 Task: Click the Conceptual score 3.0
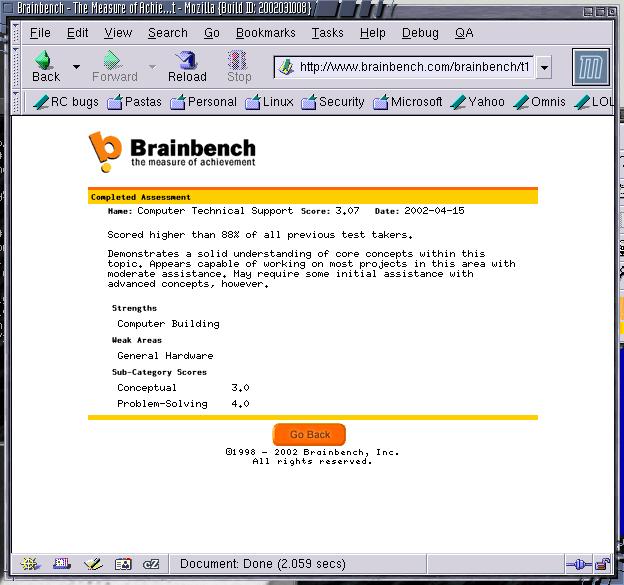coord(240,388)
